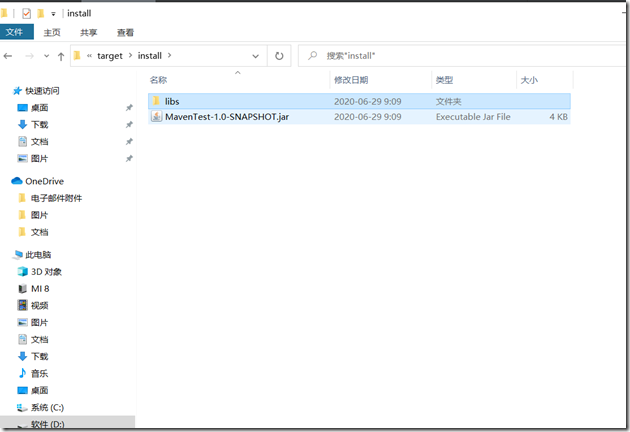Open pinned 图片 under quick access

pyautogui.click(x=39, y=158)
